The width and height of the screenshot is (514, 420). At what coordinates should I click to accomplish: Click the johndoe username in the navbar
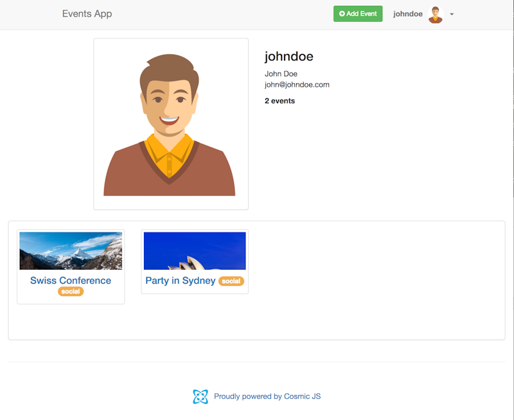click(x=408, y=13)
